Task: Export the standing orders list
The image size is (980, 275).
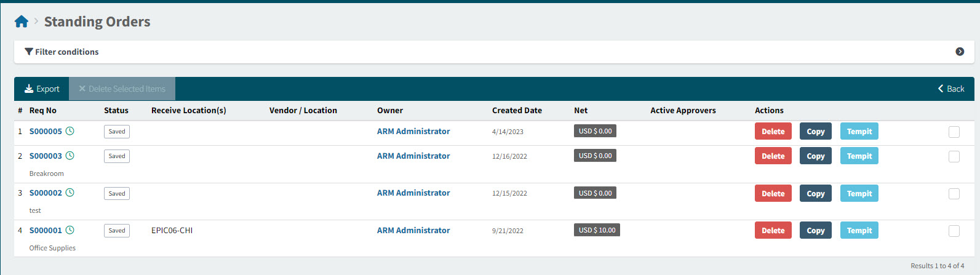Action: (42, 89)
